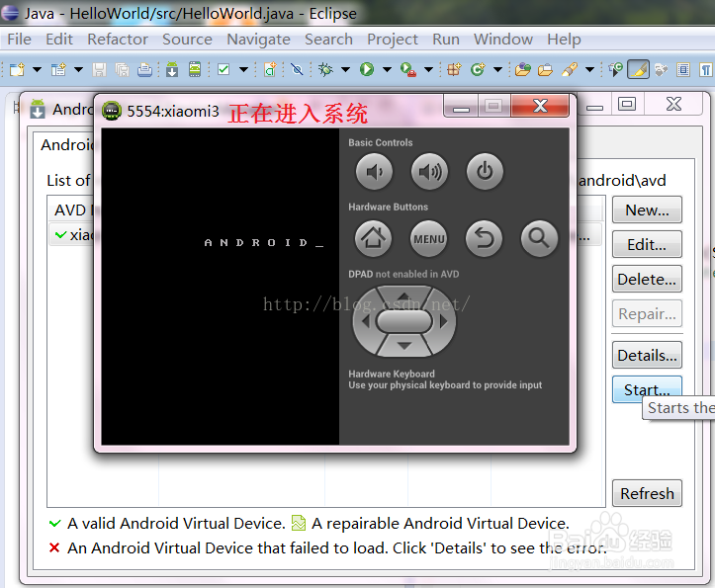Toggle Block Selection mode icon
715x588 pixels.
683,70
